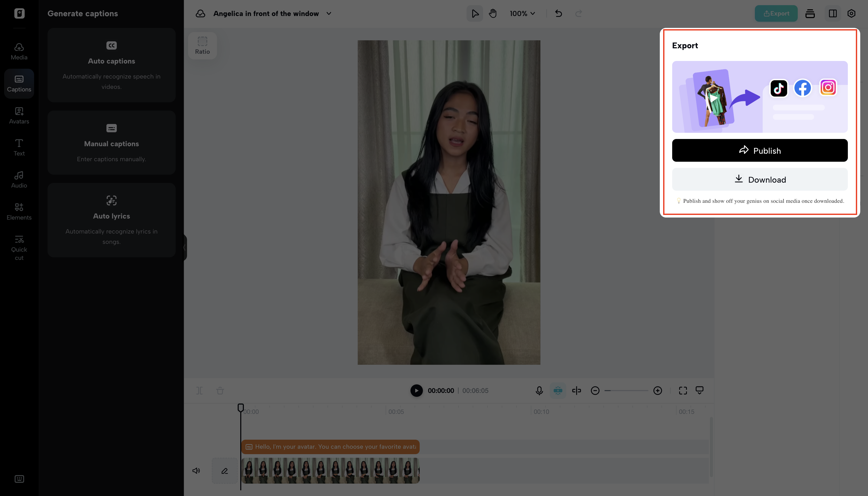The width and height of the screenshot is (868, 496).
Task: Toggle the smart snapping highlight on timeline
Action: pos(558,390)
